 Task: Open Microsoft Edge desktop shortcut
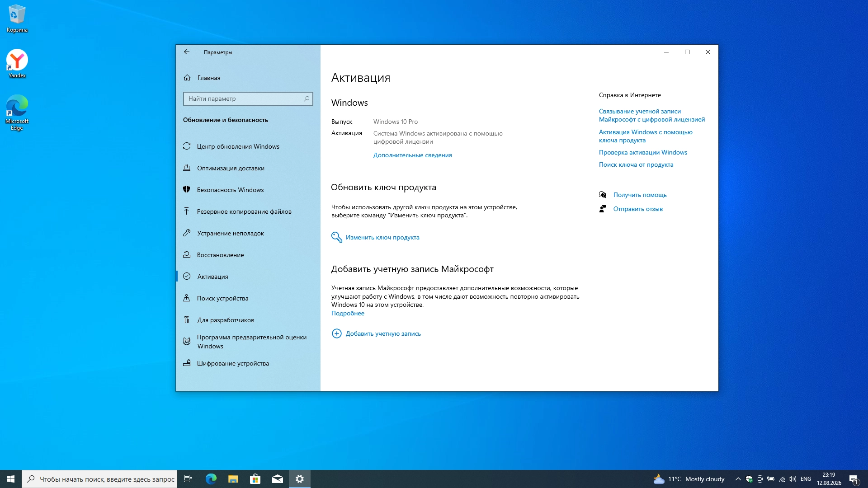(x=17, y=113)
